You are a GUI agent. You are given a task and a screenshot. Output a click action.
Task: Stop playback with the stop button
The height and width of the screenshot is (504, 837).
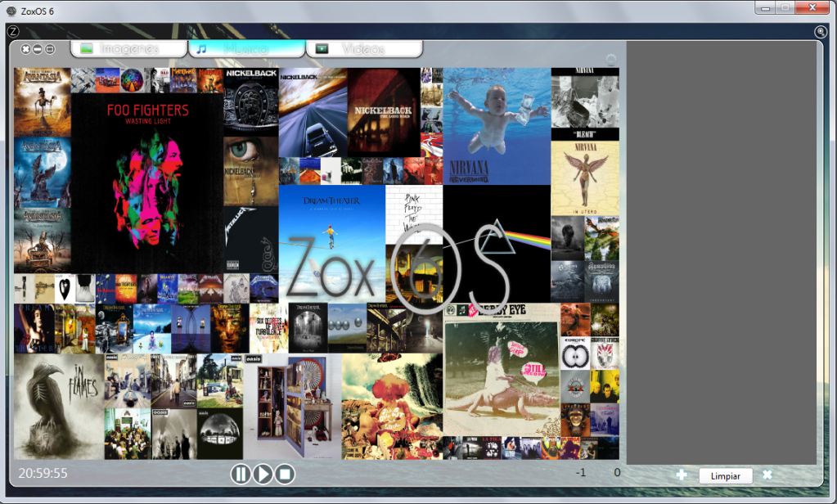tap(285, 474)
